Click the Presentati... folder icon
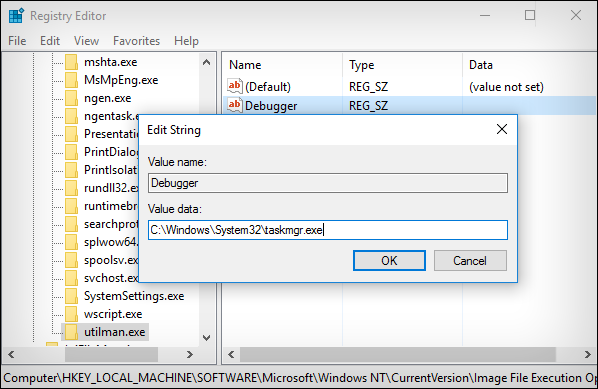The height and width of the screenshot is (389, 598). pos(71,134)
